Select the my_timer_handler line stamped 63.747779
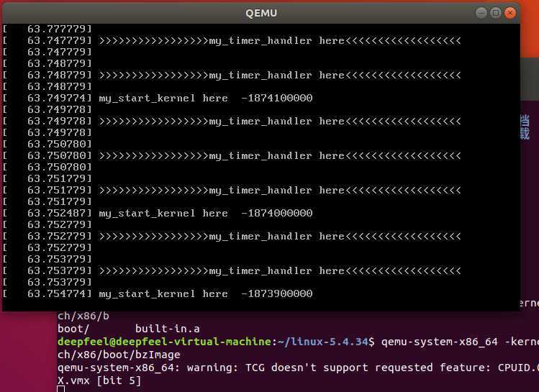The height and width of the screenshot is (392, 539). click(232, 41)
